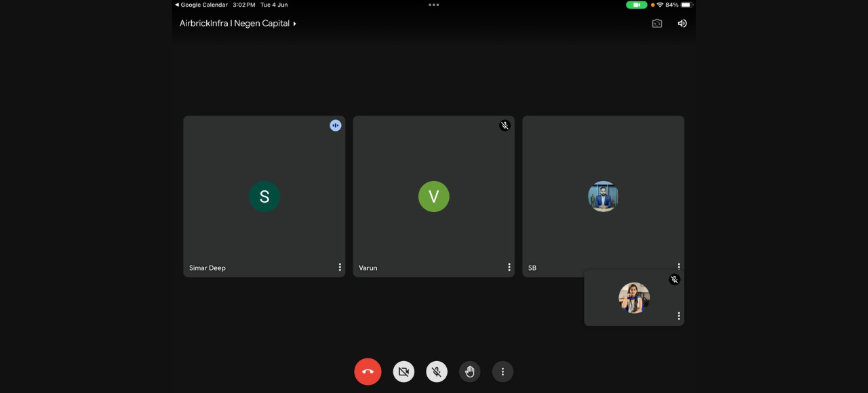This screenshot has width=868, height=393.
Task: Unmute the microphone in bottom bar
Action: tap(437, 371)
